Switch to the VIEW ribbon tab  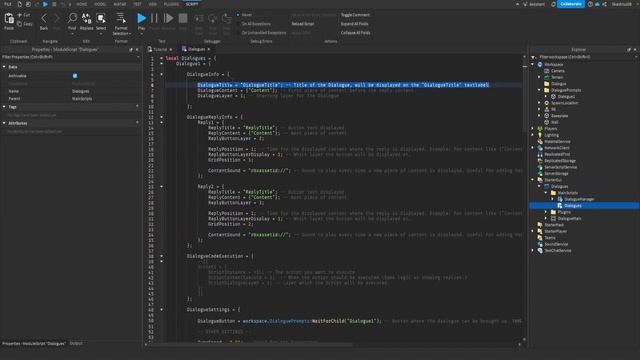pyautogui.click(x=153, y=4)
